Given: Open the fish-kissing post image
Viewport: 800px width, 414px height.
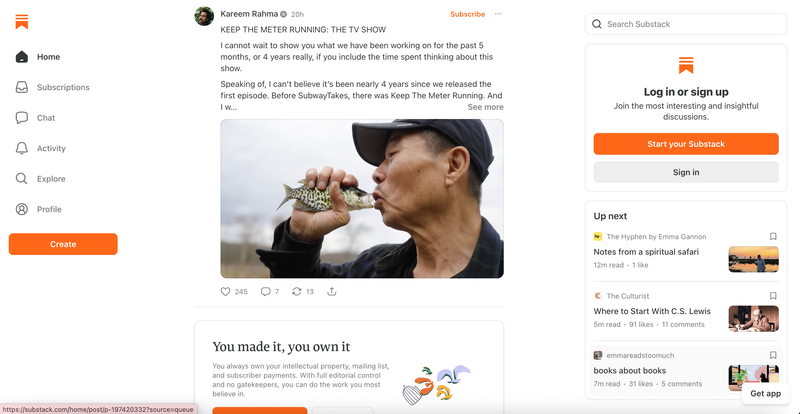Looking at the screenshot, I should coord(362,199).
